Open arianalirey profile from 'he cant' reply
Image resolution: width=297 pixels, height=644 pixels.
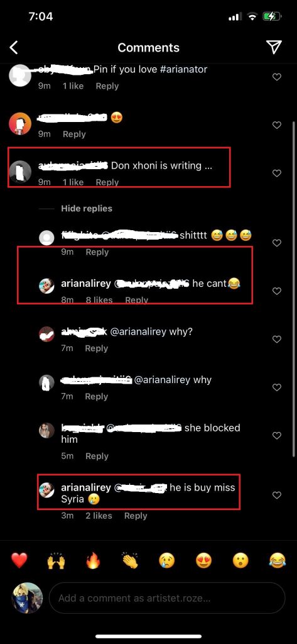point(86,284)
